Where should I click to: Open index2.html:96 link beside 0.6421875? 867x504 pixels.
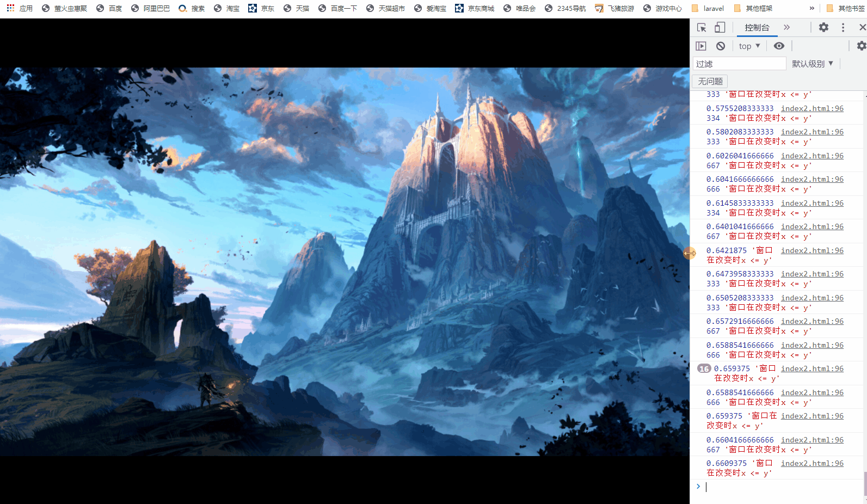tap(812, 250)
